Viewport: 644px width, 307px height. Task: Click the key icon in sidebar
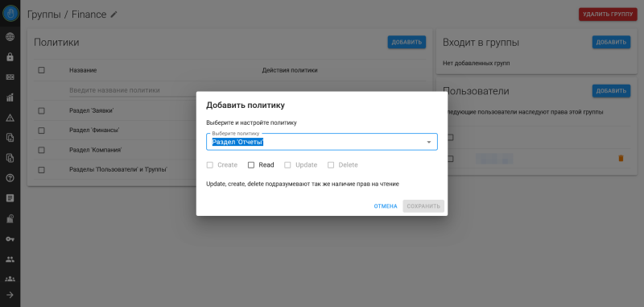pyautogui.click(x=10, y=239)
